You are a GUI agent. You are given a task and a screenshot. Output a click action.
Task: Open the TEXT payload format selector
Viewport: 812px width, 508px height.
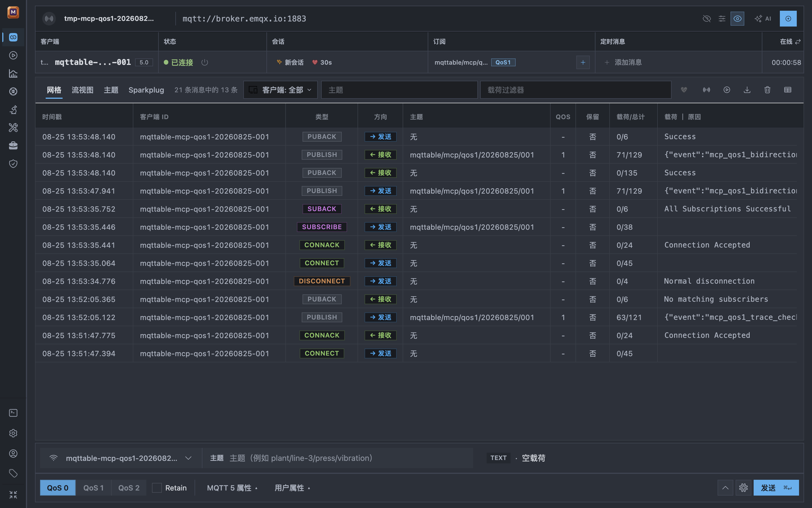click(x=498, y=458)
